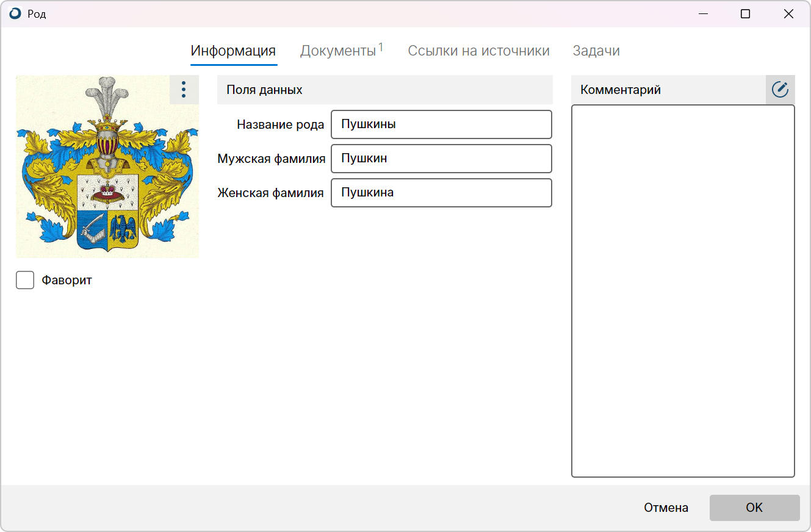
Task: Click the Поля данных section header
Action: 385,90
